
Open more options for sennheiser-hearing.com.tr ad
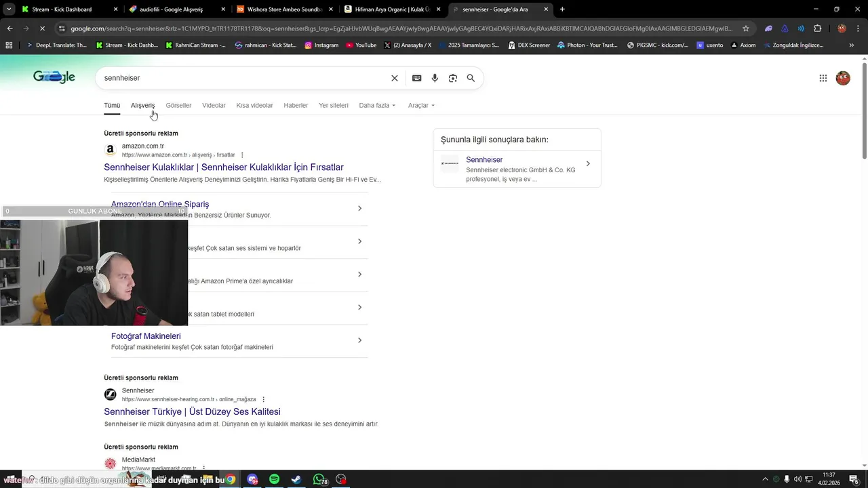click(264, 400)
